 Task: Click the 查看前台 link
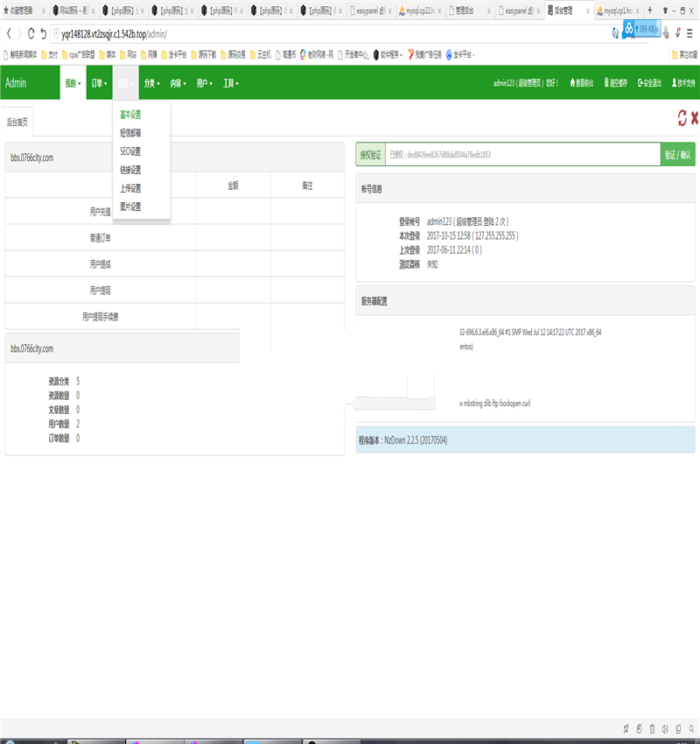(x=581, y=83)
